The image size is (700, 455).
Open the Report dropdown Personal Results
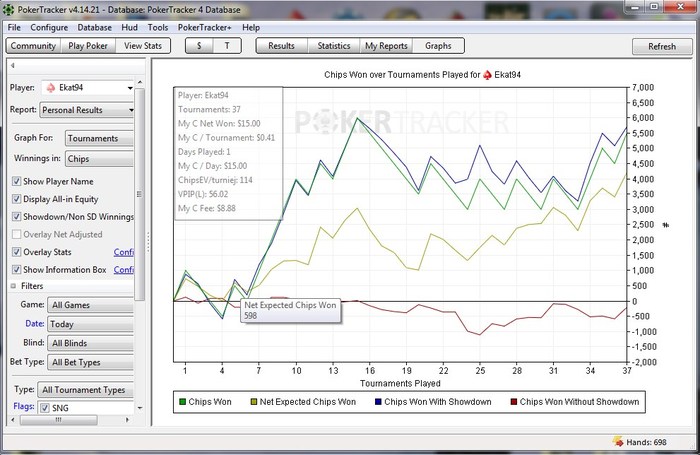pos(87,110)
